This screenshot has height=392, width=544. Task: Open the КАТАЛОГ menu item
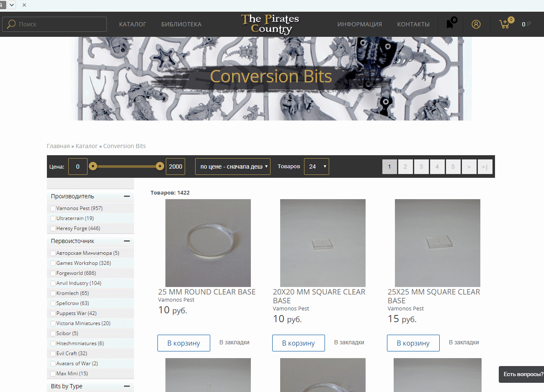(x=132, y=24)
